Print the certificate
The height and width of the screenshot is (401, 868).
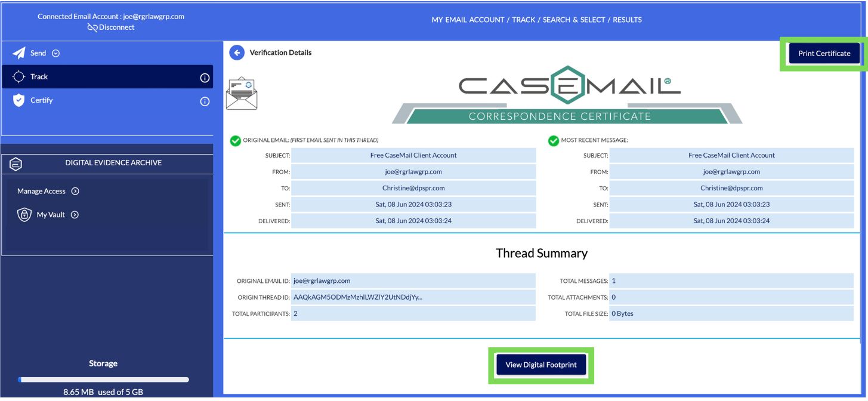(x=824, y=53)
